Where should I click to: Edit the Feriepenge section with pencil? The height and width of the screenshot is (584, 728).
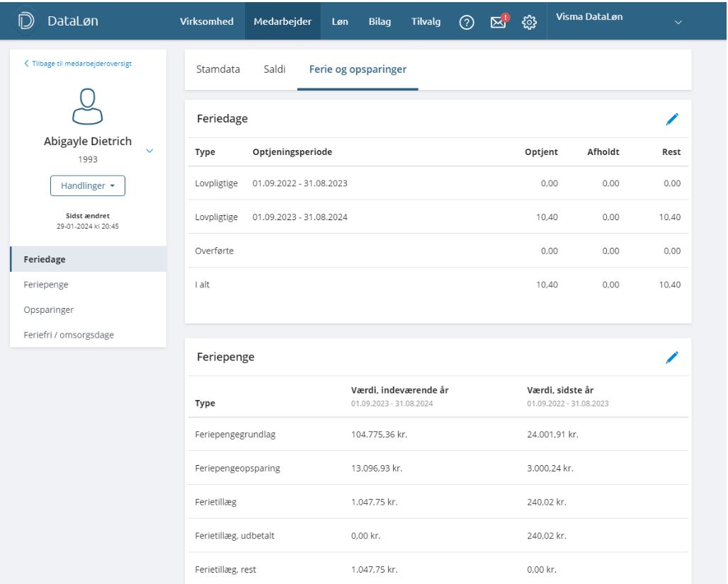click(672, 357)
